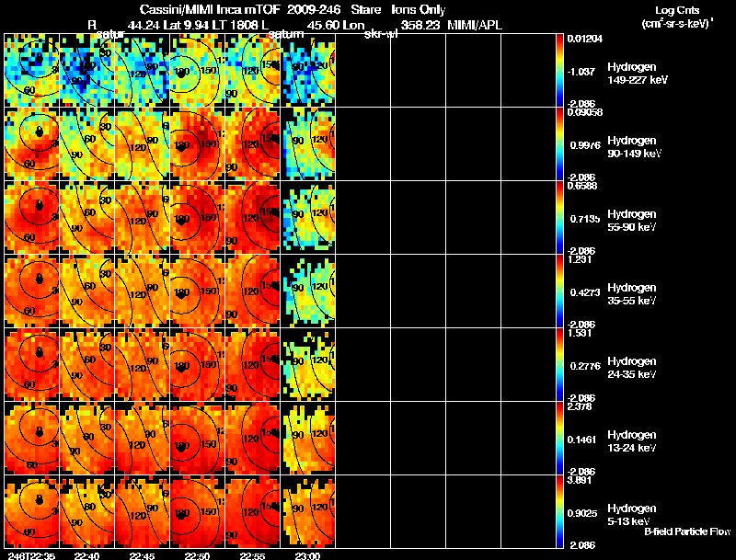Click the colorbar value '0.9025'
Image resolution: width=736 pixels, height=560 pixels.
582,513
